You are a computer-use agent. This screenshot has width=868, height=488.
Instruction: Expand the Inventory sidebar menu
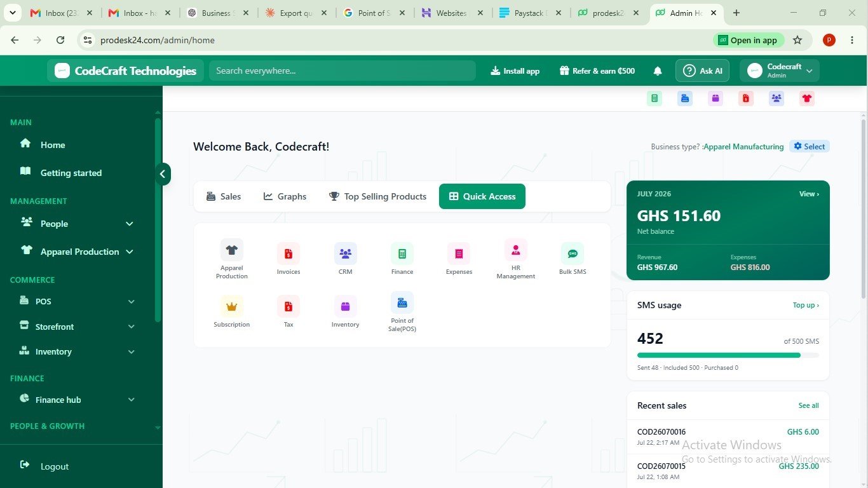point(78,351)
